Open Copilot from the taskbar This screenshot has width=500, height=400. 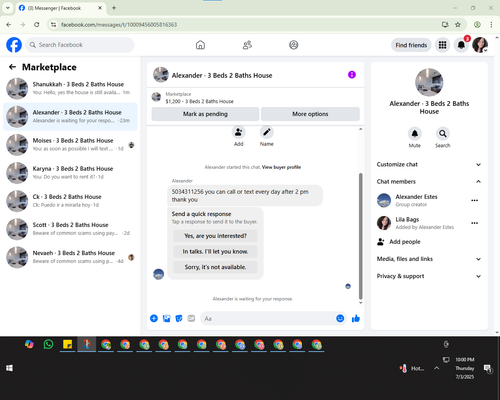[29, 344]
